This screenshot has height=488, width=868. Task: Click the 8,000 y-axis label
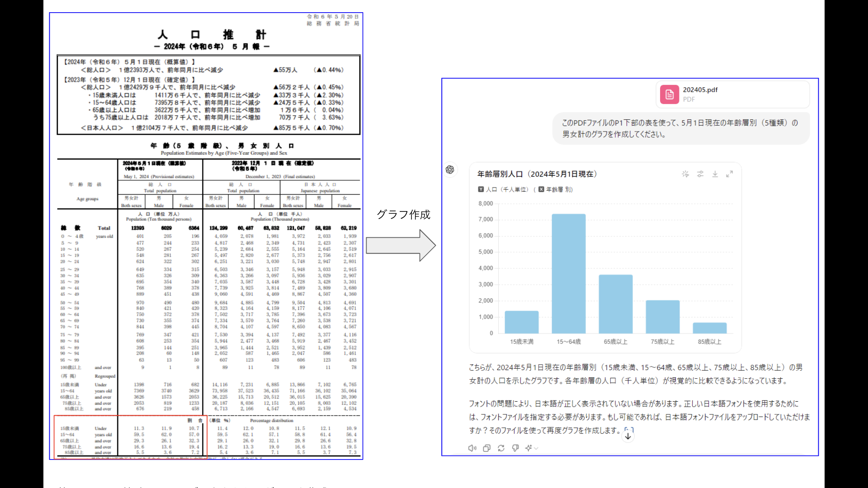[x=486, y=203]
